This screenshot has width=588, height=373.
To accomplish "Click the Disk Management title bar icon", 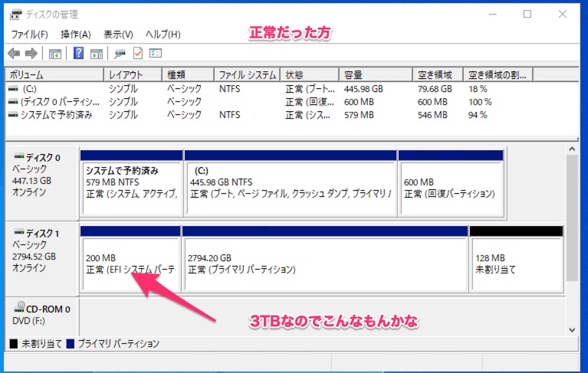I will [x=15, y=15].
